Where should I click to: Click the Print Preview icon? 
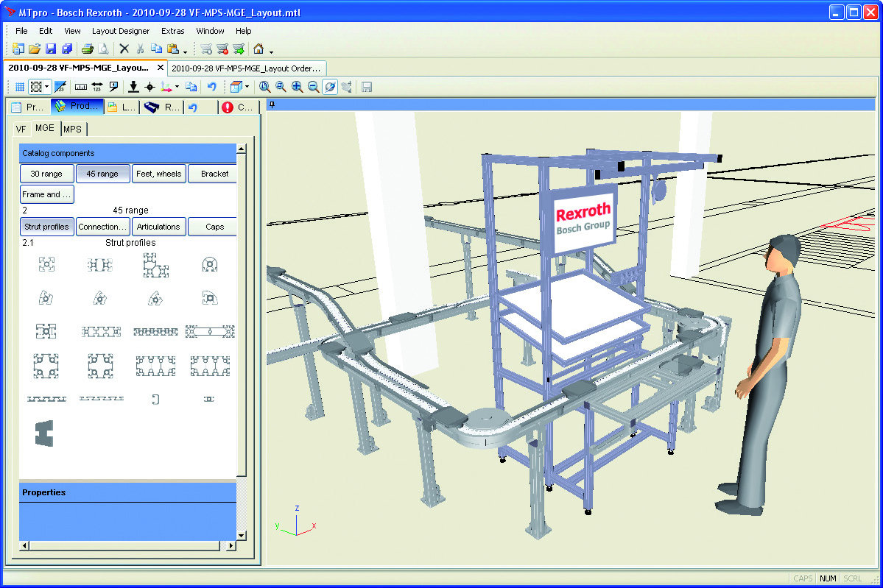pos(103,49)
